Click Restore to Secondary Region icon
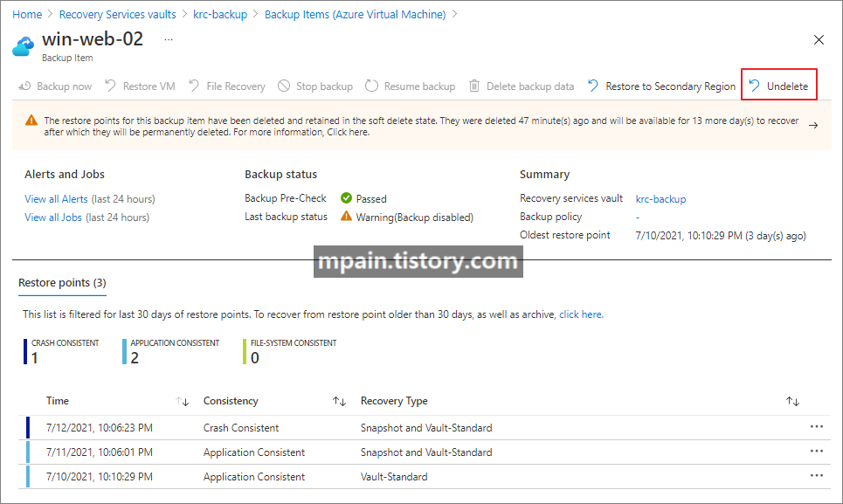Viewport: 843px width, 504px height. click(593, 86)
